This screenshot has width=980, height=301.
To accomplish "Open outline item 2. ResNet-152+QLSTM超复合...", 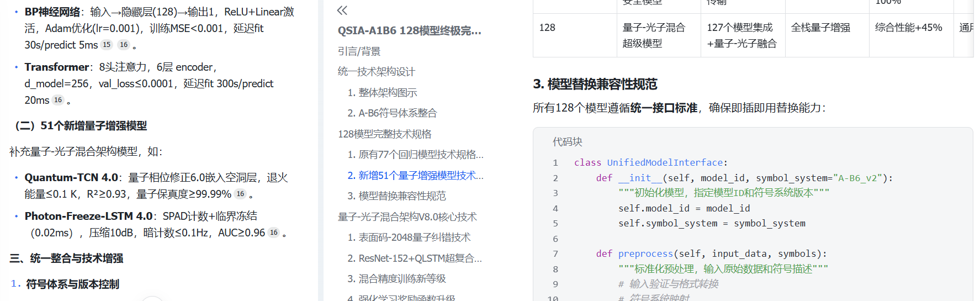I will [x=414, y=258].
